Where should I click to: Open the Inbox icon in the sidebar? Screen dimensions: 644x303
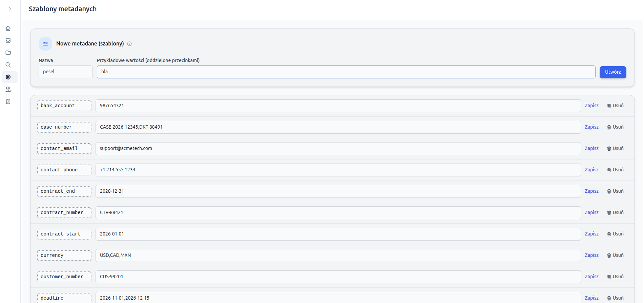tap(8, 40)
